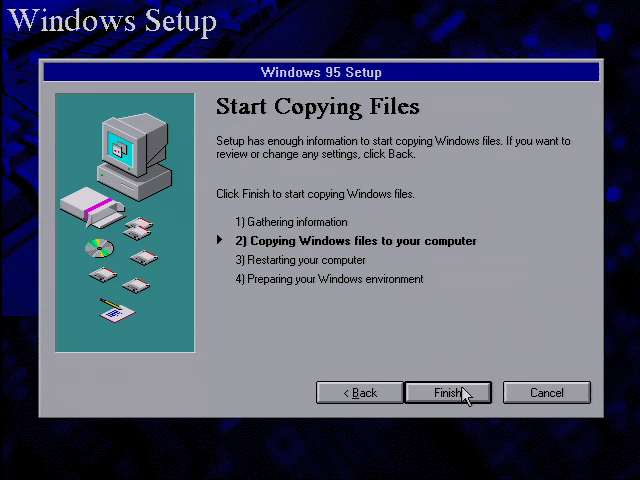
Task: Select the bold Copying Windows files step
Action: click(x=356, y=241)
